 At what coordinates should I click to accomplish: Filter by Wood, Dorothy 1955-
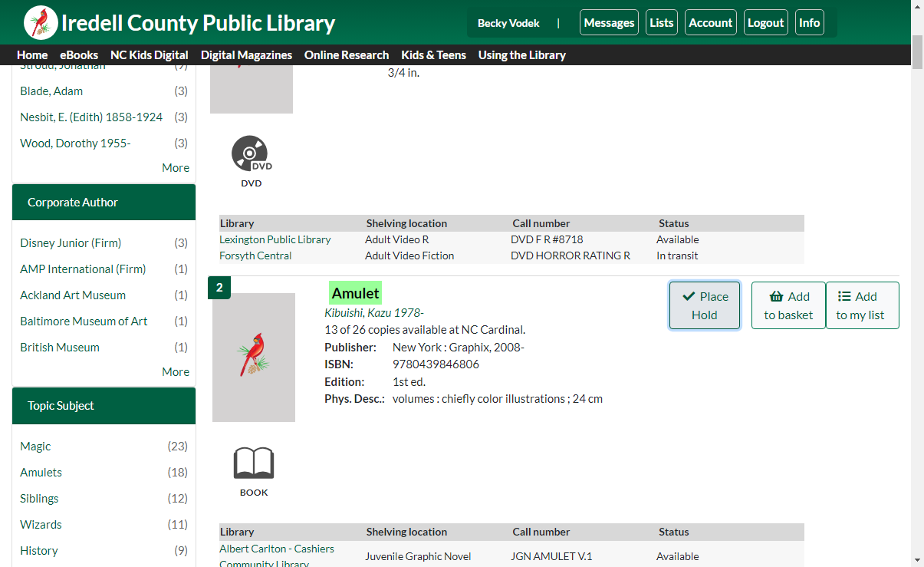click(75, 143)
